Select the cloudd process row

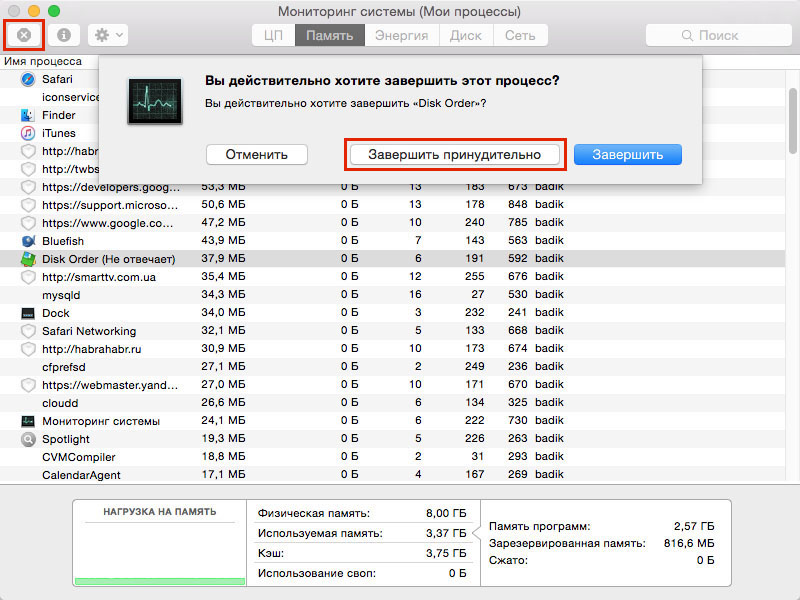392,403
